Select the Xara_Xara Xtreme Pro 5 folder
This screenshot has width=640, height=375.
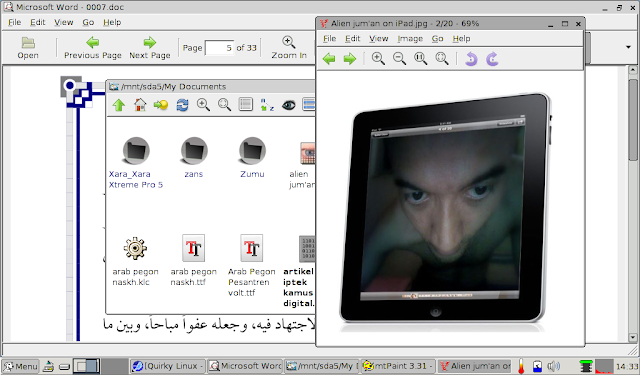[x=136, y=163]
